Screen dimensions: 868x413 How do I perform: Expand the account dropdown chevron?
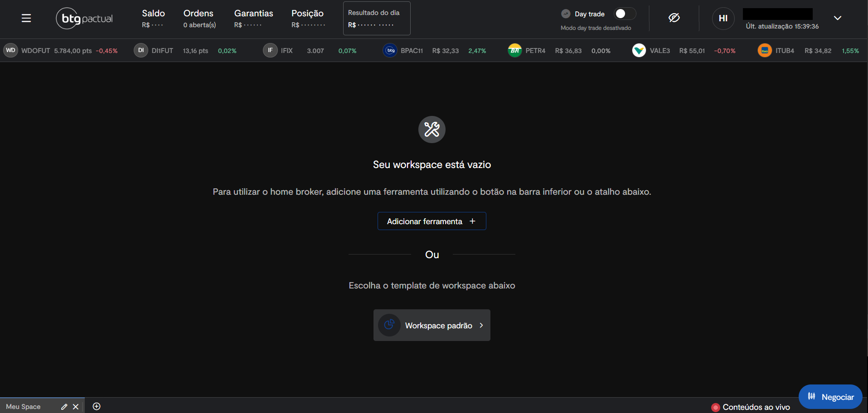pos(837,18)
